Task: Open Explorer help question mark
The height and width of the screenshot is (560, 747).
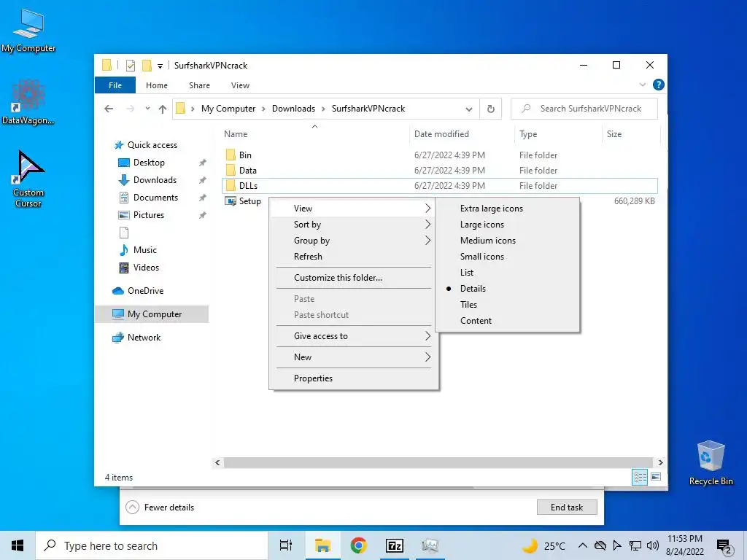Action: pyautogui.click(x=659, y=85)
